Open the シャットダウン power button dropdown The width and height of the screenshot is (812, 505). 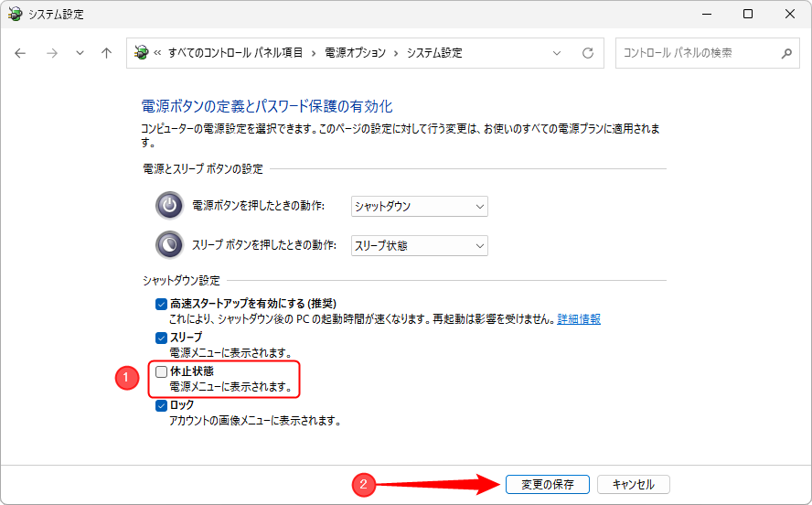point(420,206)
